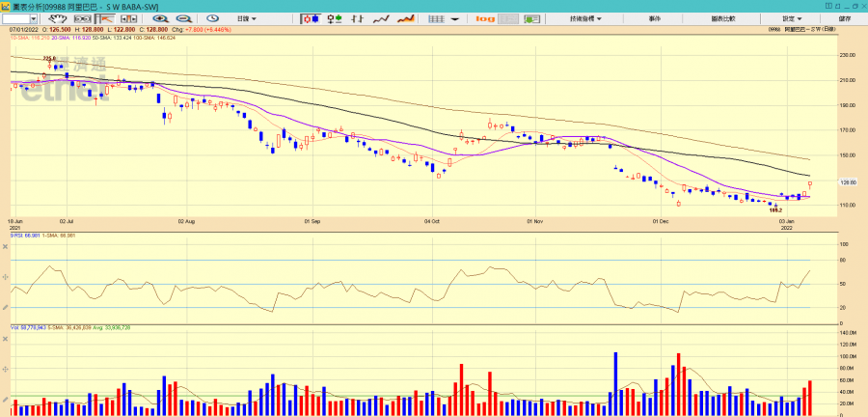Image resolution: width=868 pixels, height=417 pixels.
Task: Switch to area chart type
Action: coord(406,18)
